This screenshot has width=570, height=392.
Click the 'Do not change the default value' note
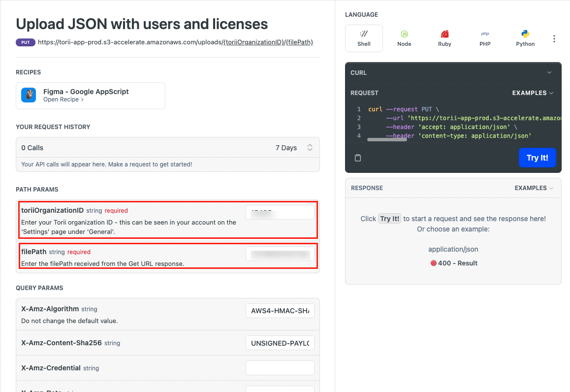point(69,321)
